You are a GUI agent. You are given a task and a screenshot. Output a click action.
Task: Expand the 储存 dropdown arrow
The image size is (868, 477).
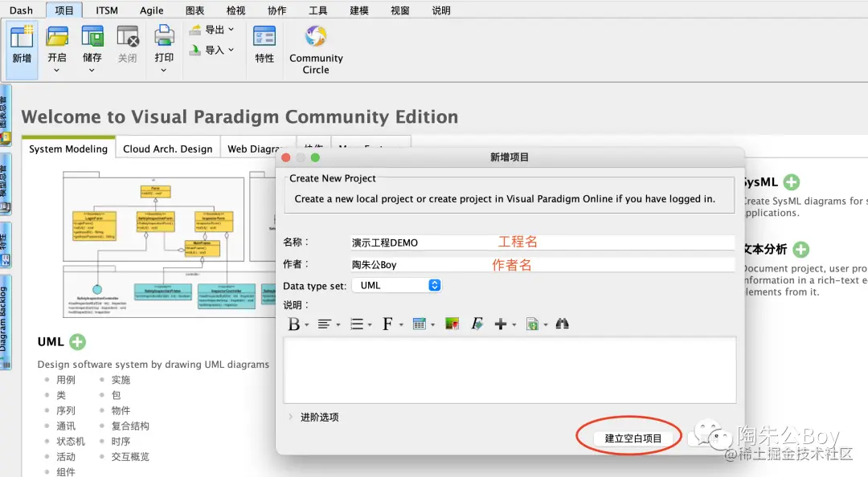click(92, 71)
